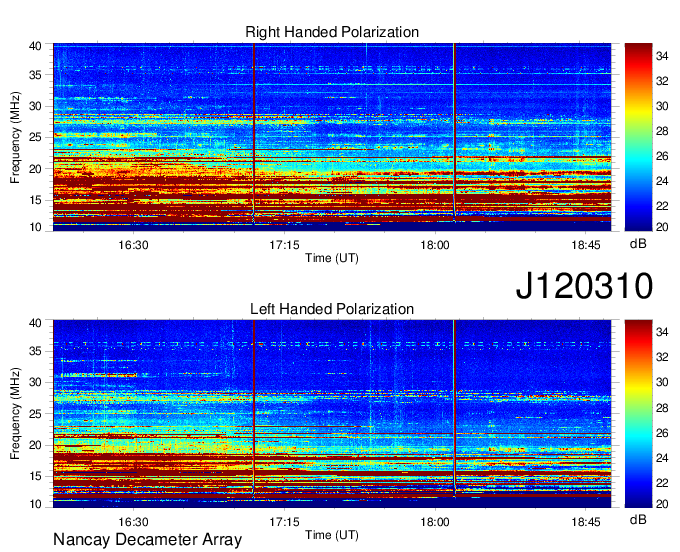680x552 pixels.
Task: Click the 18:45 tick label on bottom plot
Action: click(585, 522)
